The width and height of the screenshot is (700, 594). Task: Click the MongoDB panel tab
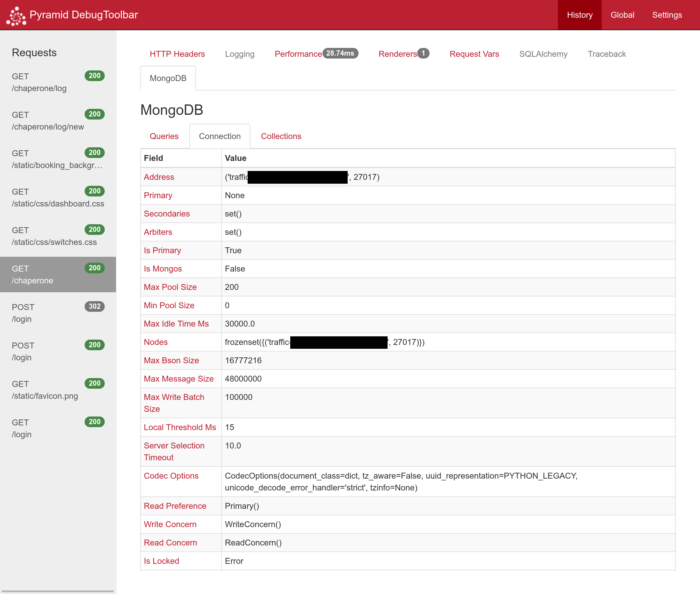168,78
